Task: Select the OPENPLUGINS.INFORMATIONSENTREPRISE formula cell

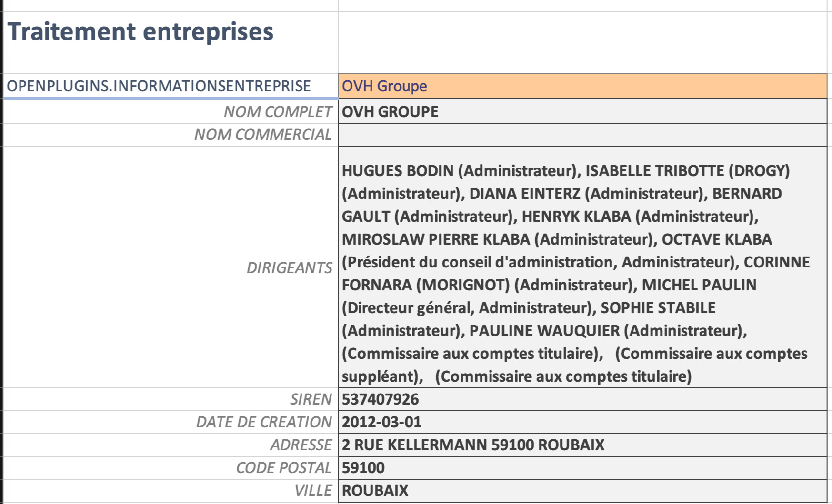Action: point(170,86)
